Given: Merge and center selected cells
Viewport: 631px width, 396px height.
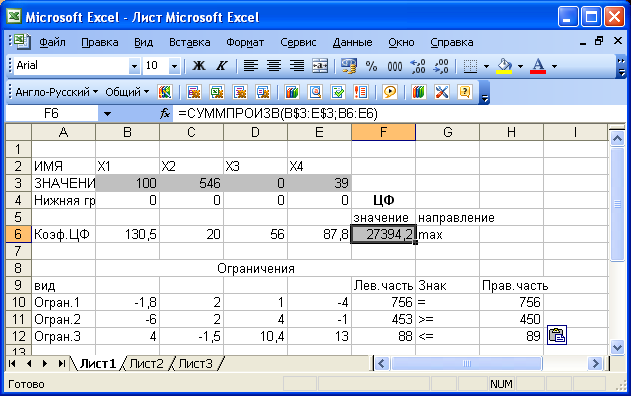Looking at the screenshot, I should point(320,66).
